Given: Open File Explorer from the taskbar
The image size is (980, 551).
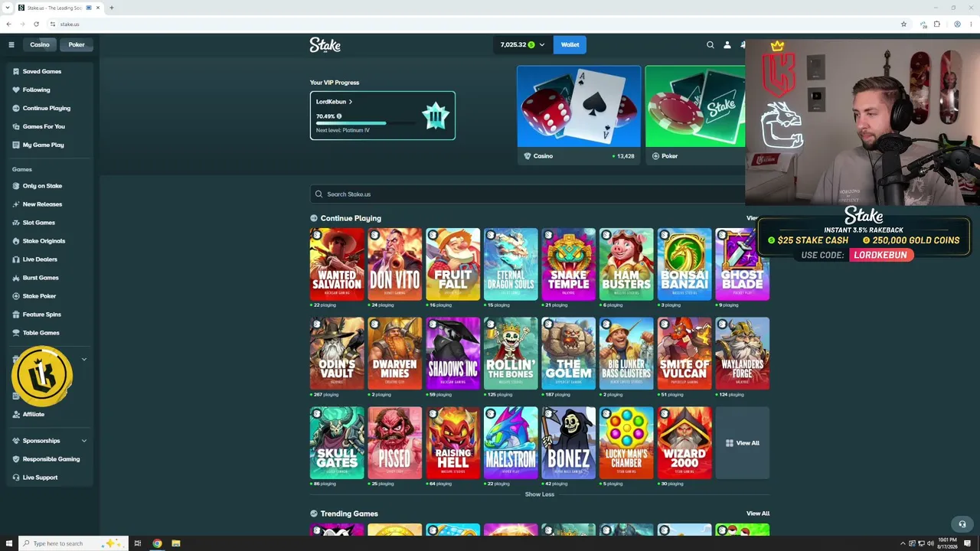Looking at the screenshot, I should [x=176, y=543].
